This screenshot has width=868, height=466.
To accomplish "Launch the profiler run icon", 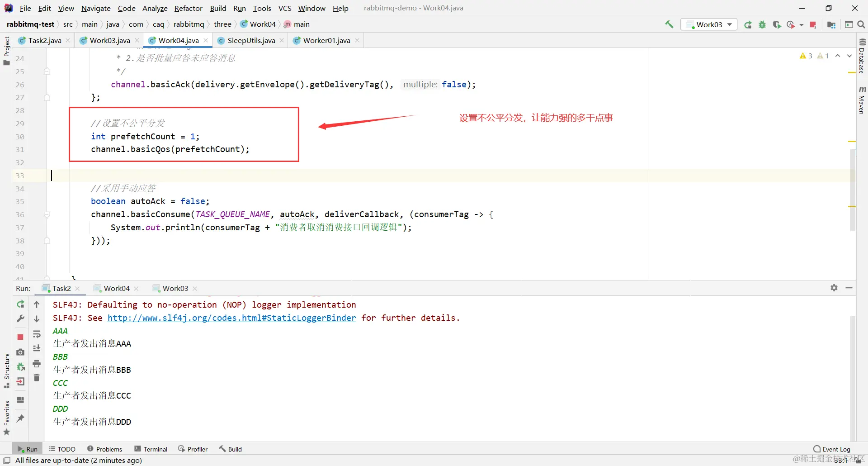I will [791, 24].
